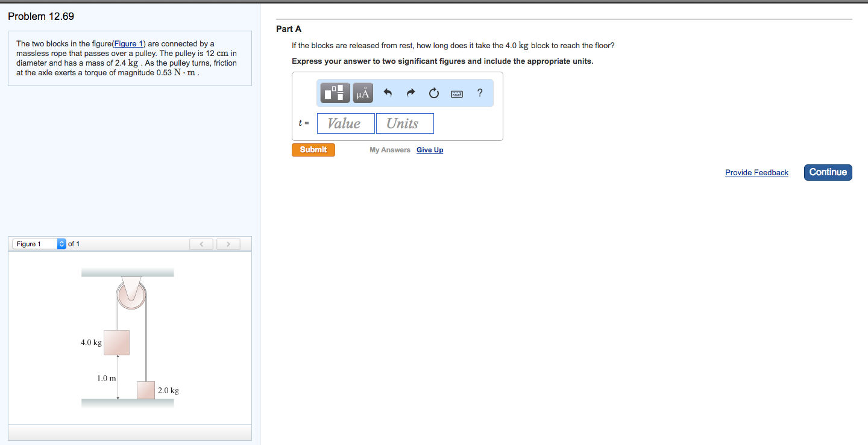Click the question mark help icon

coord(480,93)
